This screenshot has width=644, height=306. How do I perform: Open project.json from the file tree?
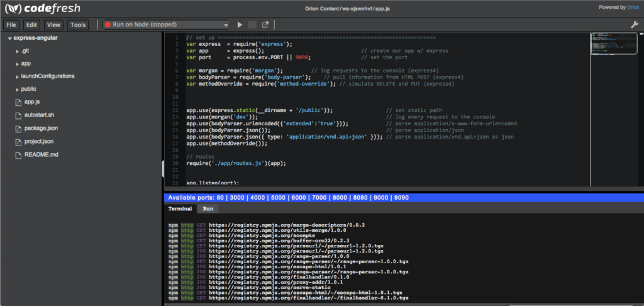[x=38, y=142]
